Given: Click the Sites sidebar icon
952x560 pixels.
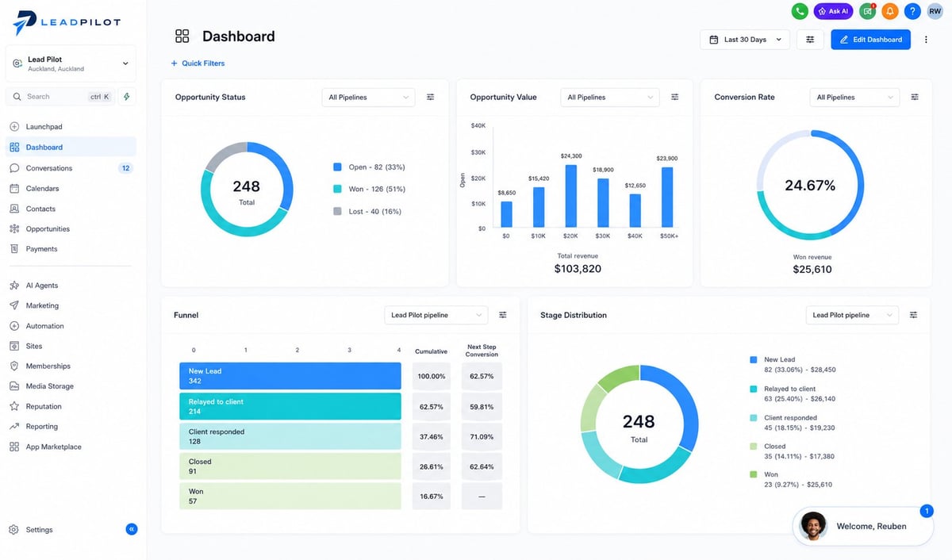Looking at the screenshot, I should pyautogui.click(x=14, y=346).
